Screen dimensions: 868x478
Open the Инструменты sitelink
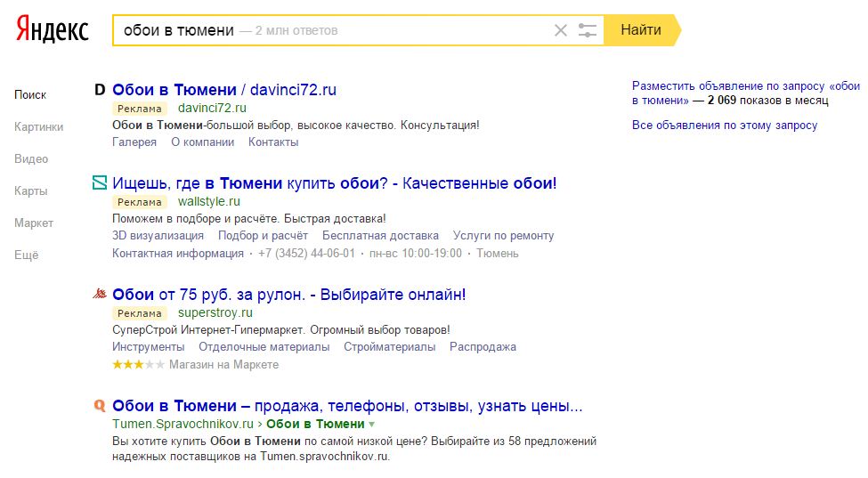point(149,347)
